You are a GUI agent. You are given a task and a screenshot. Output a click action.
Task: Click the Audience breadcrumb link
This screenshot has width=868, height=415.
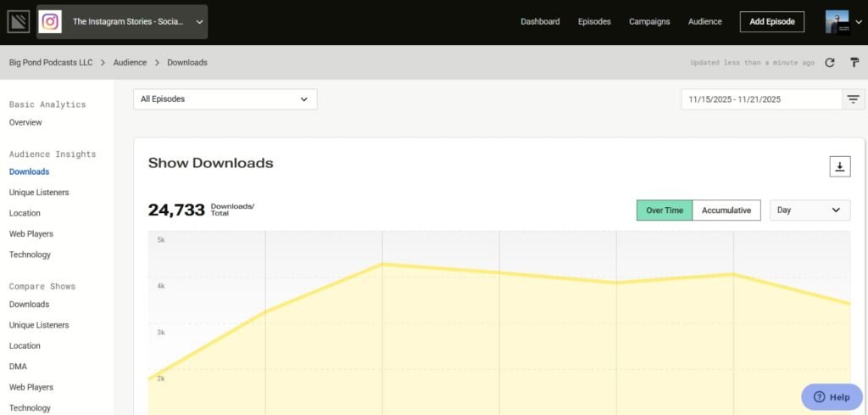pos(130,63)
